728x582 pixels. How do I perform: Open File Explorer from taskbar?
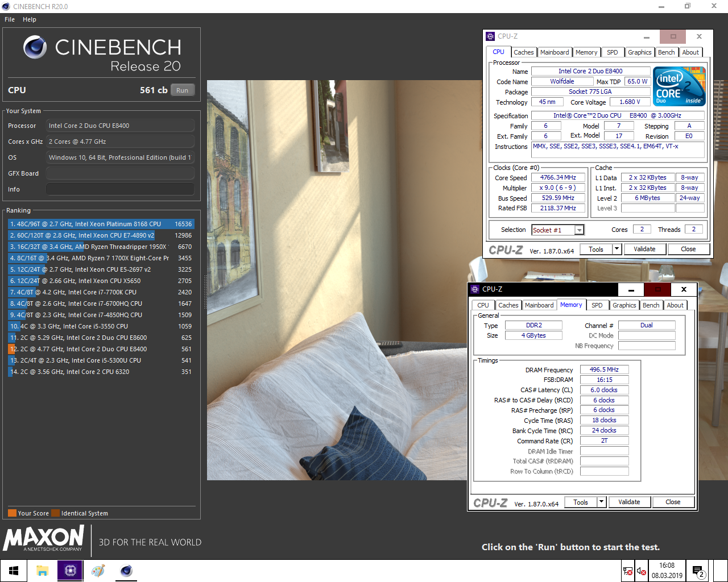pos(42,571)
